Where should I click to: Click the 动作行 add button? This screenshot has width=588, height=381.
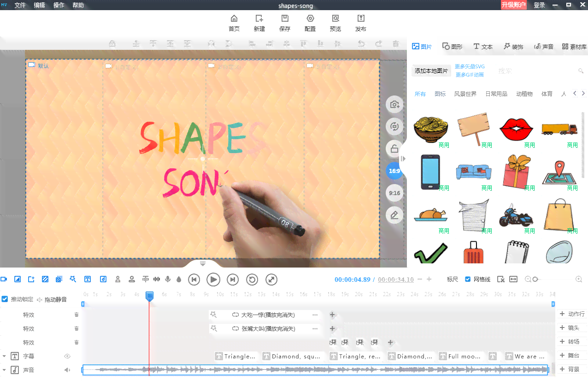(x=572, y=314)
